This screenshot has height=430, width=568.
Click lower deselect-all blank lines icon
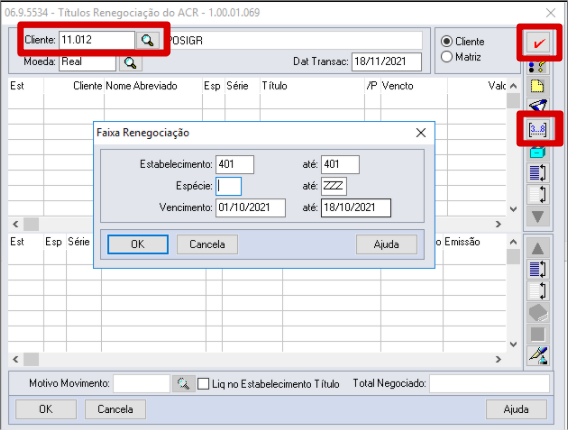click(x=538, y=291)
